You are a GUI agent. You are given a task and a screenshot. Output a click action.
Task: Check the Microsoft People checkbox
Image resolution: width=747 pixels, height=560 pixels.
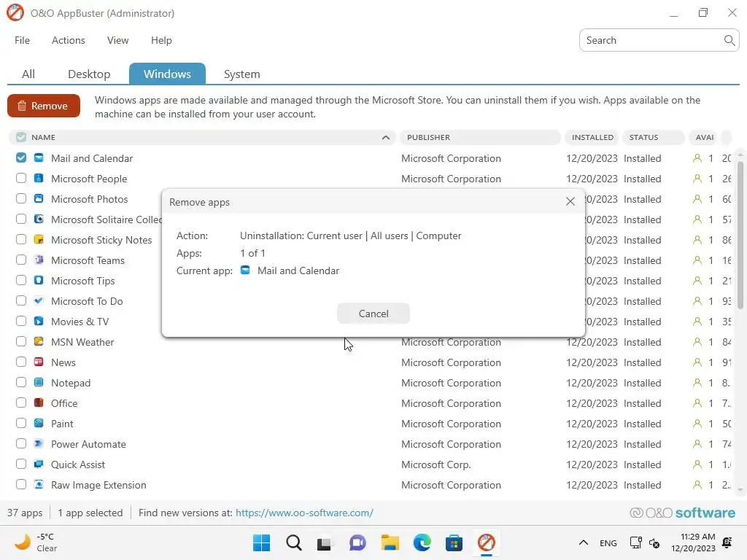pos(21,178)
